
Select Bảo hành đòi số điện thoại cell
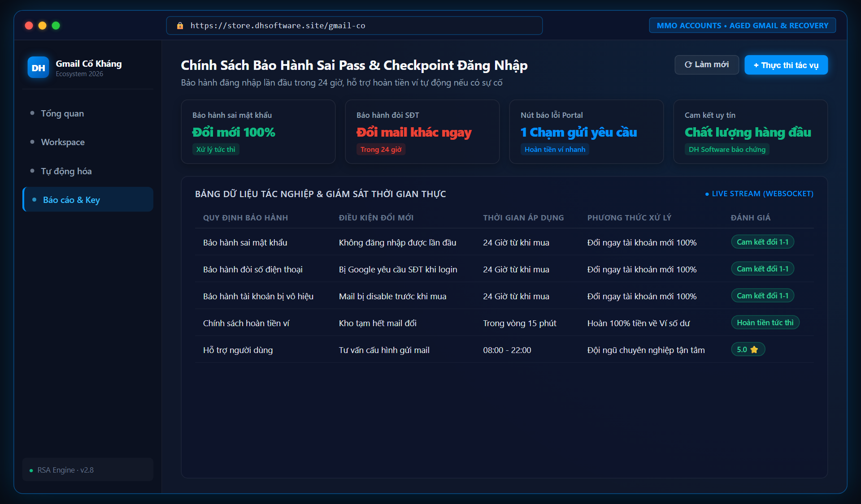253,269
